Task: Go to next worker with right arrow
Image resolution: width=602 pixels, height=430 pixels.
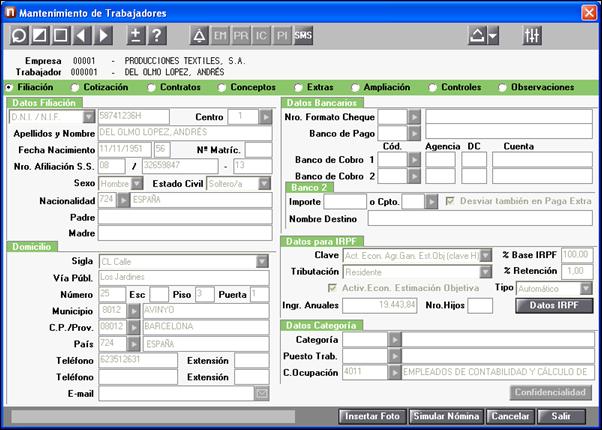Action: [x=103, y=36]
